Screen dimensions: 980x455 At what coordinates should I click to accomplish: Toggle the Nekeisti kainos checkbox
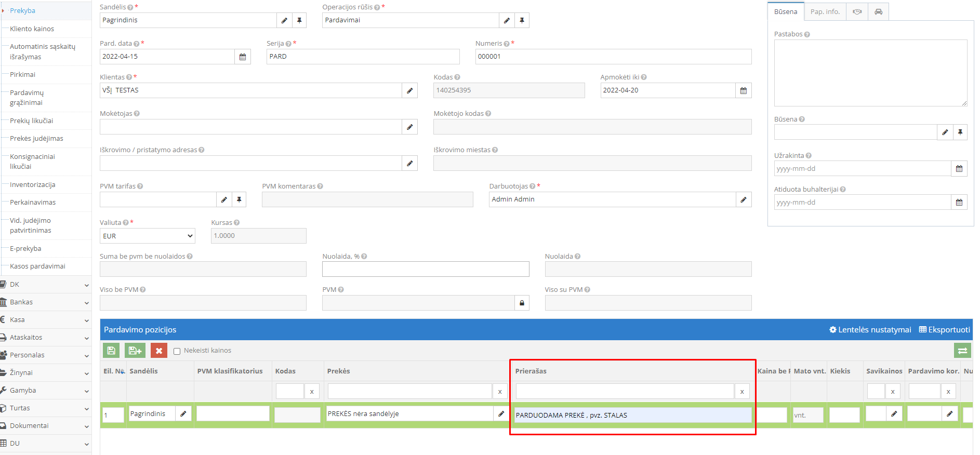click(x=177, y=351)
